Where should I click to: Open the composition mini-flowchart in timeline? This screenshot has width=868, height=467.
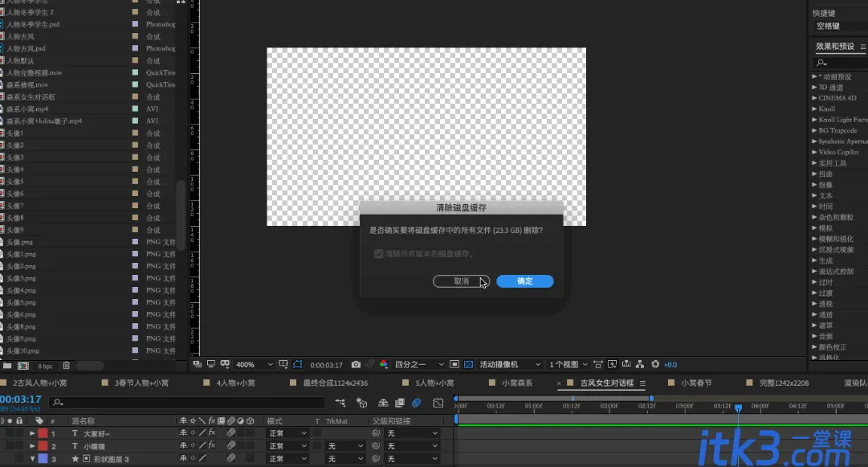click(x=340, y=404)
